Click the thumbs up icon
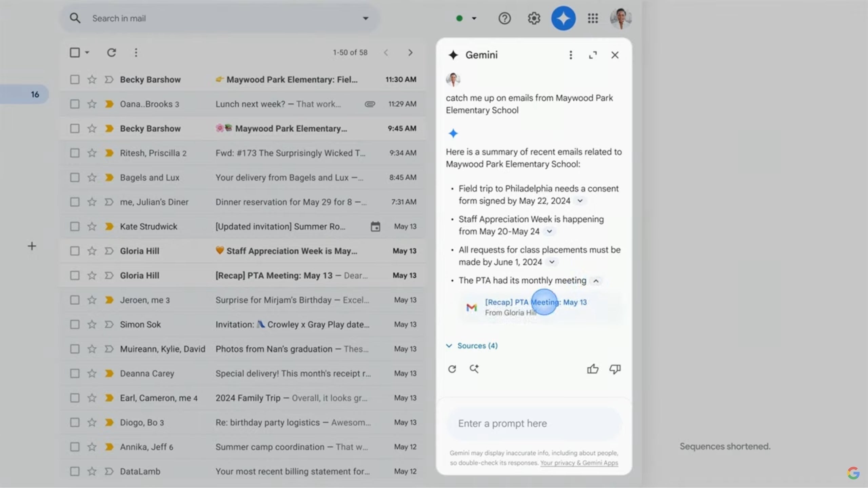Screen dimensions: 868x488 [x=593, y=369]
